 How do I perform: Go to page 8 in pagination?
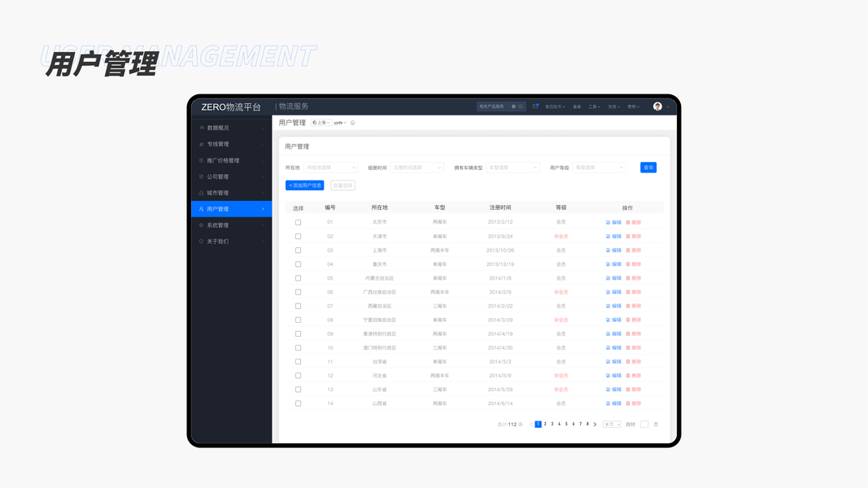coord(587,425)
